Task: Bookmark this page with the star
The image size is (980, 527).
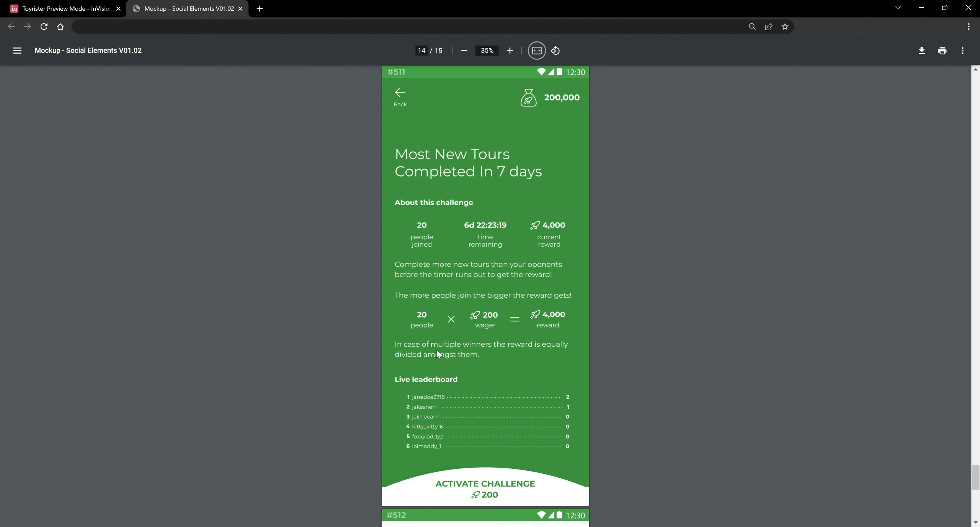Action: coord(785,26)
